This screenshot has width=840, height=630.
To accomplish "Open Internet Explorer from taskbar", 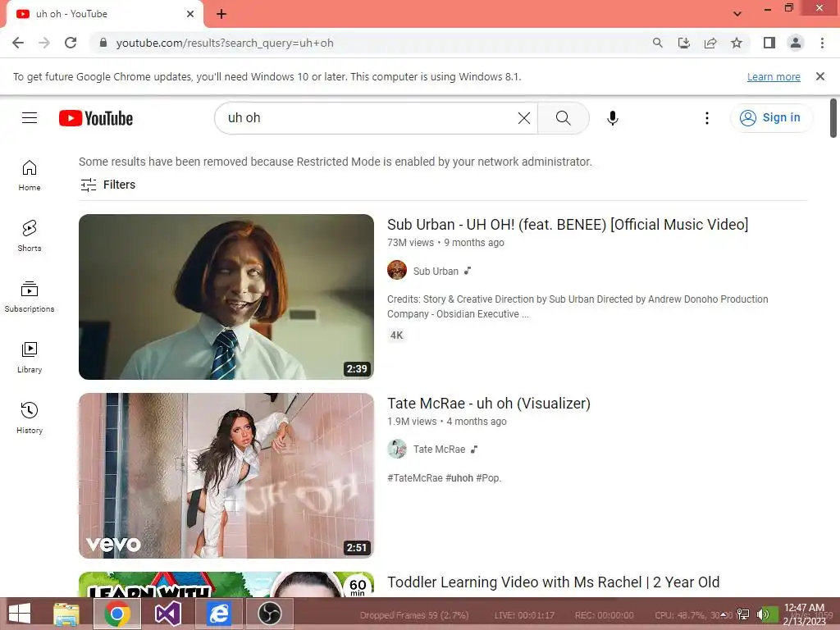I will tap(218, 614).
